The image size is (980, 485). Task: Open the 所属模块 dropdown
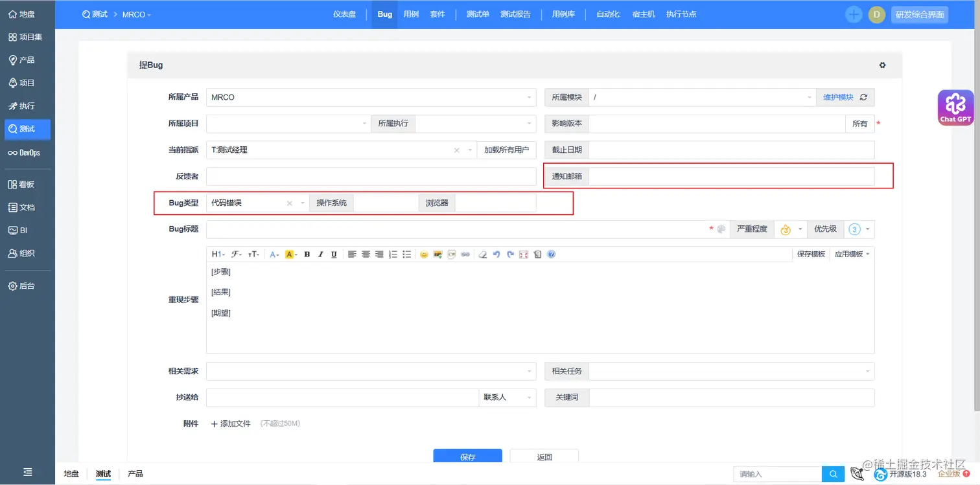coord(702,97)
